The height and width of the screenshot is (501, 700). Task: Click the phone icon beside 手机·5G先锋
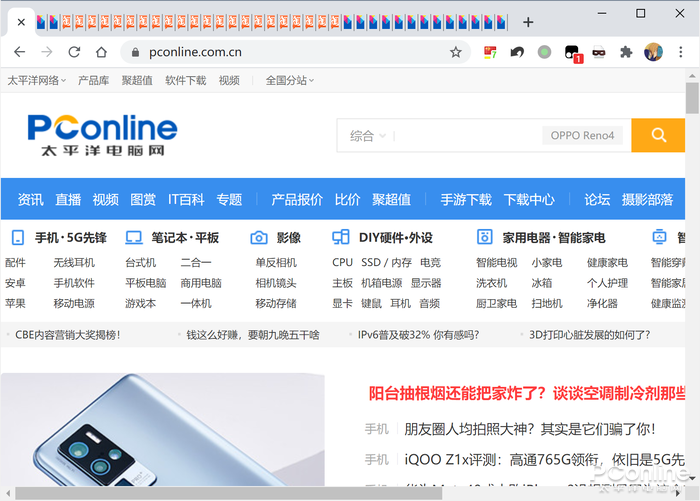(x=17, y=238)
